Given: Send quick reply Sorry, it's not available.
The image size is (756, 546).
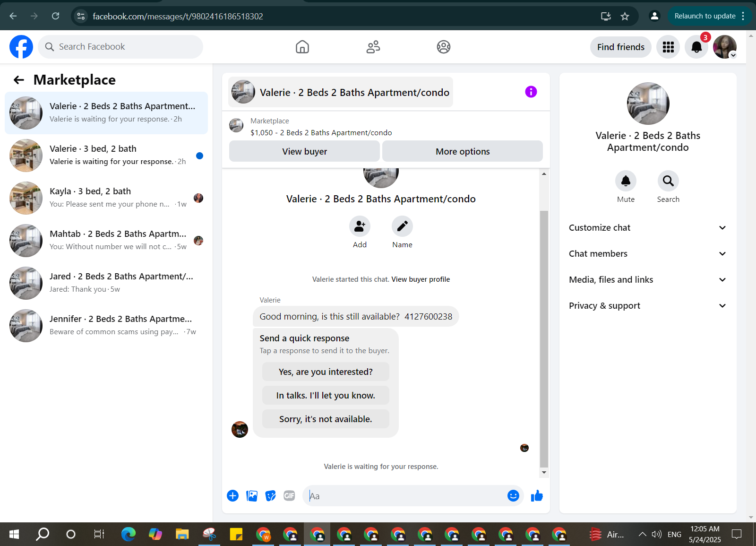Looking at the screenshot, I should 326,419.
